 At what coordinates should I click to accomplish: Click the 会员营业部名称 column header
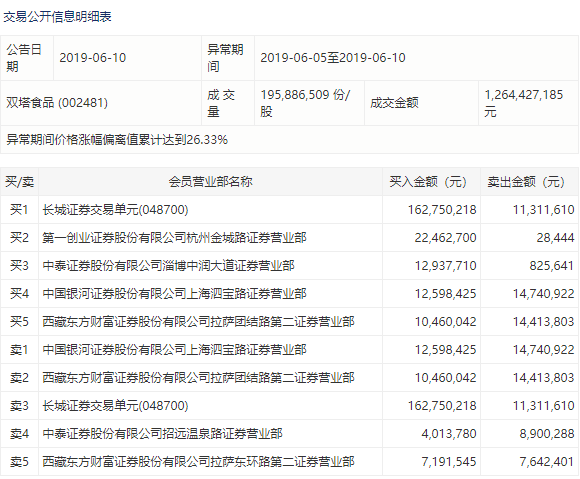tap(210, 182)
